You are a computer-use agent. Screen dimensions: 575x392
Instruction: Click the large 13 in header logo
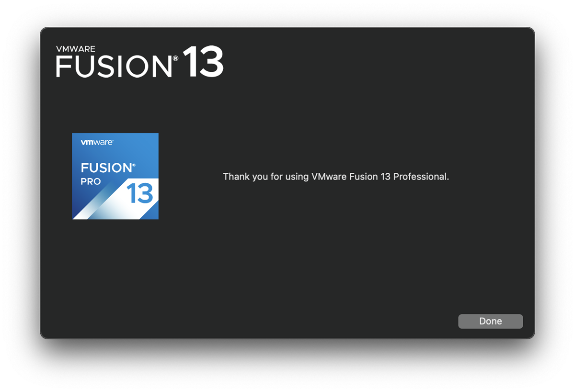[x=203, y=62]
